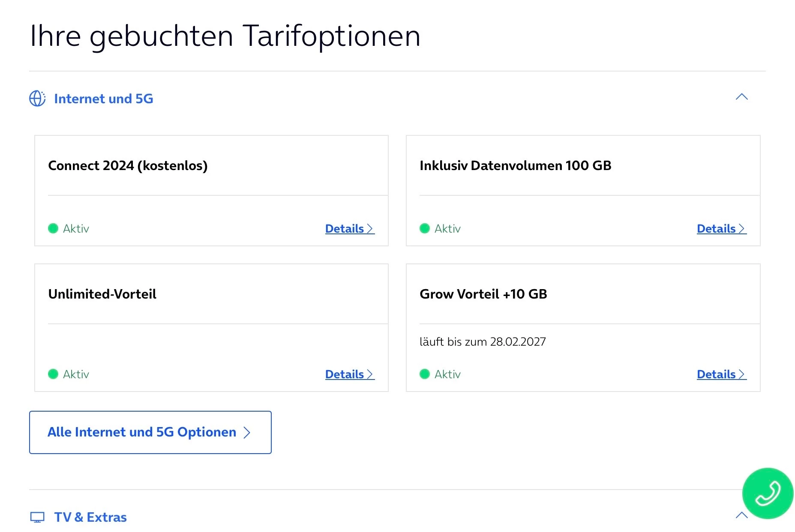Image resolution: width=795 pixels, height=532 pixels.
Task: Click the TV monitor icon
Action: click(37, 517)
